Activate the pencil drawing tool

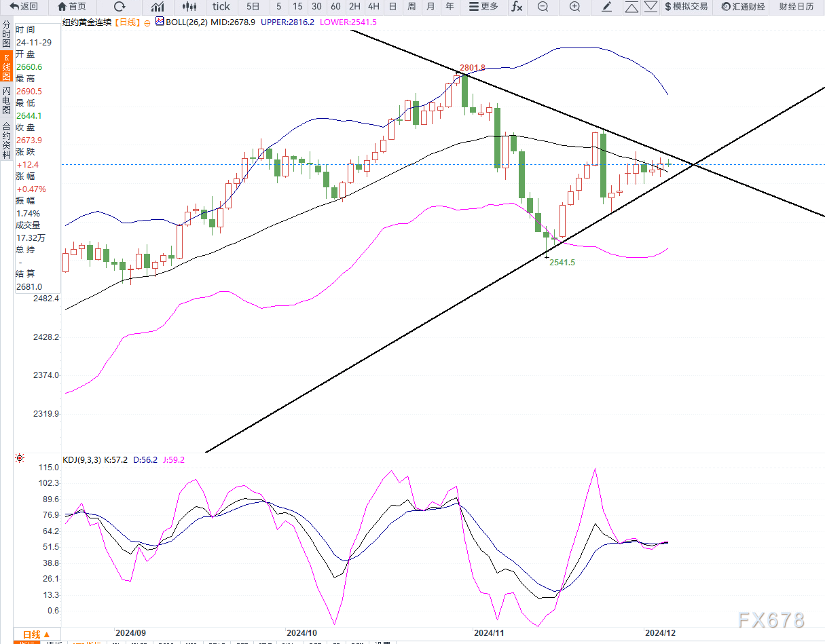(x=607, y=7)
